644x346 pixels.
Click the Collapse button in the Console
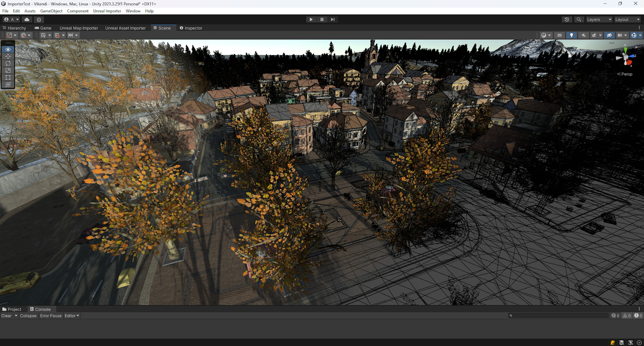[28, 316]
